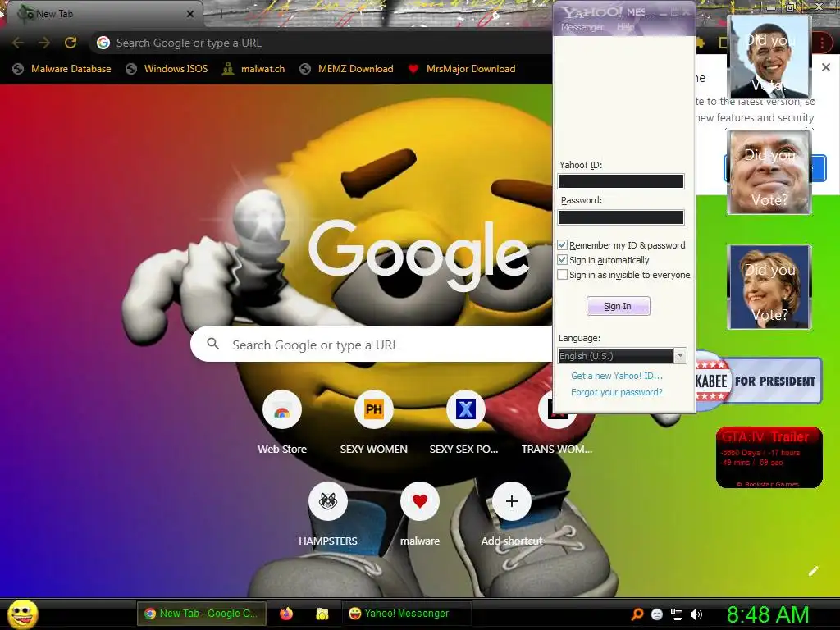Open Chrome extensions puzzle icon
This screenshot has width=840, height=630.
(x=701, y=43)
